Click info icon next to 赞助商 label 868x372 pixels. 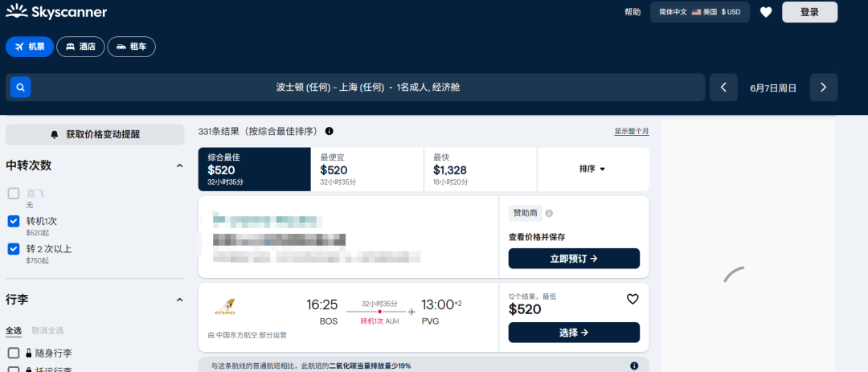(549, 214)
